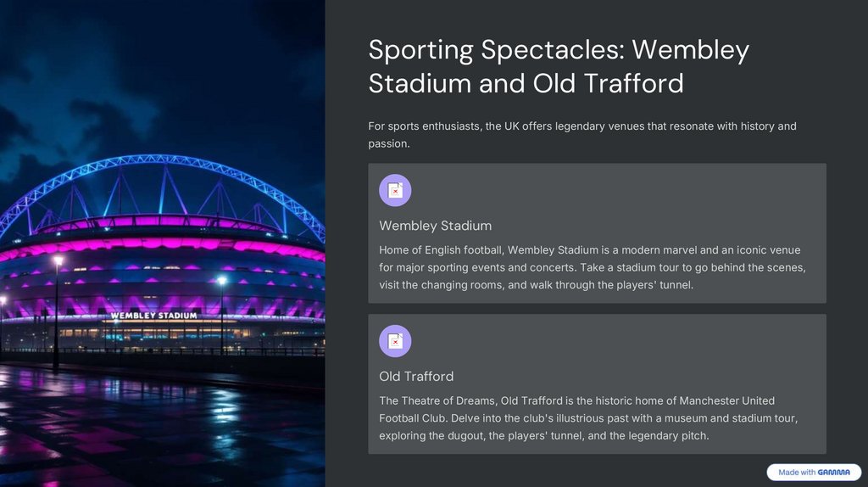Click the words 'Made with' in the badge
Screen dimensions: 868x487
(797, 473)
